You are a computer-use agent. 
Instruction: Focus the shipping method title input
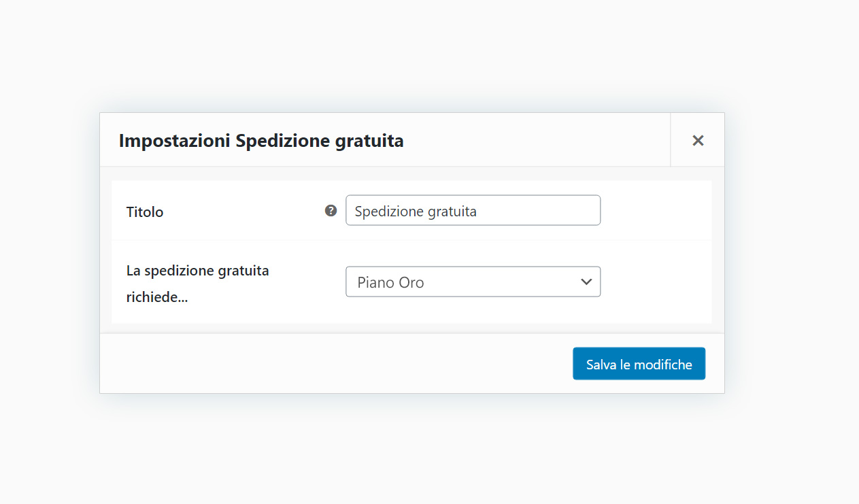(x=473, y=211)
